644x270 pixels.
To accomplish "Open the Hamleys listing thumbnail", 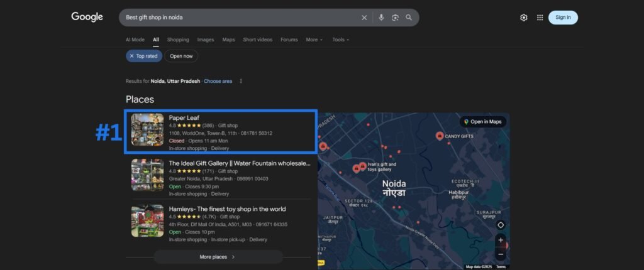I will 147,221.
